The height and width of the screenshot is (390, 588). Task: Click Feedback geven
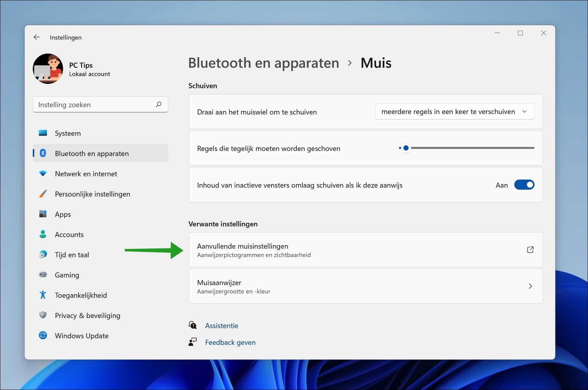[230, 342]
